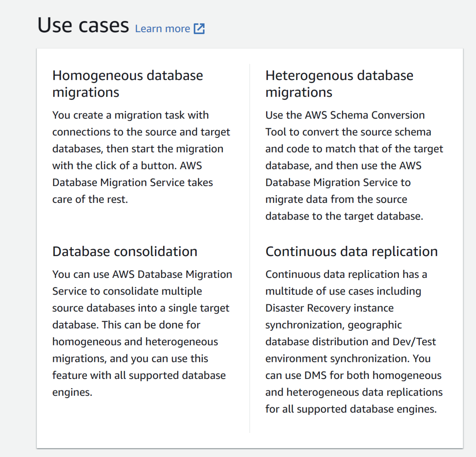Image resolution: width=476 pixels, height=457 pixels.
Task: Click the external link icon beside Learn more
Action: tap(199, 29)
